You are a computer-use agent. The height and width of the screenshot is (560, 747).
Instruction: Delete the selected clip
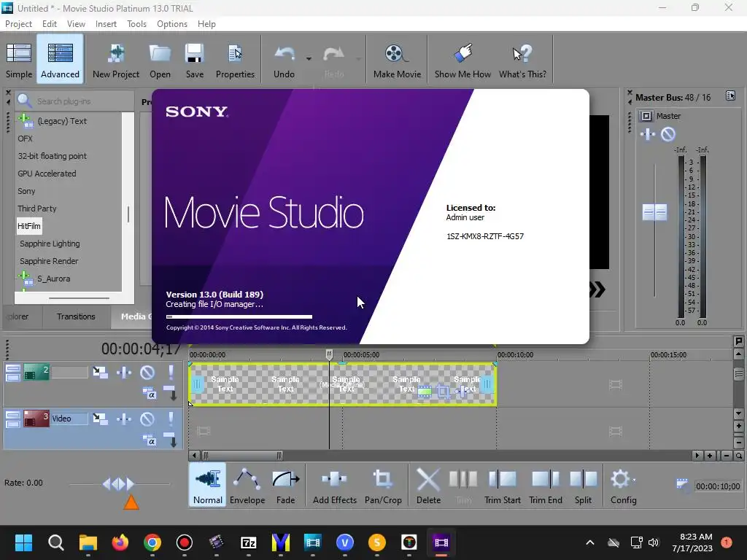[x=428, y=485]
